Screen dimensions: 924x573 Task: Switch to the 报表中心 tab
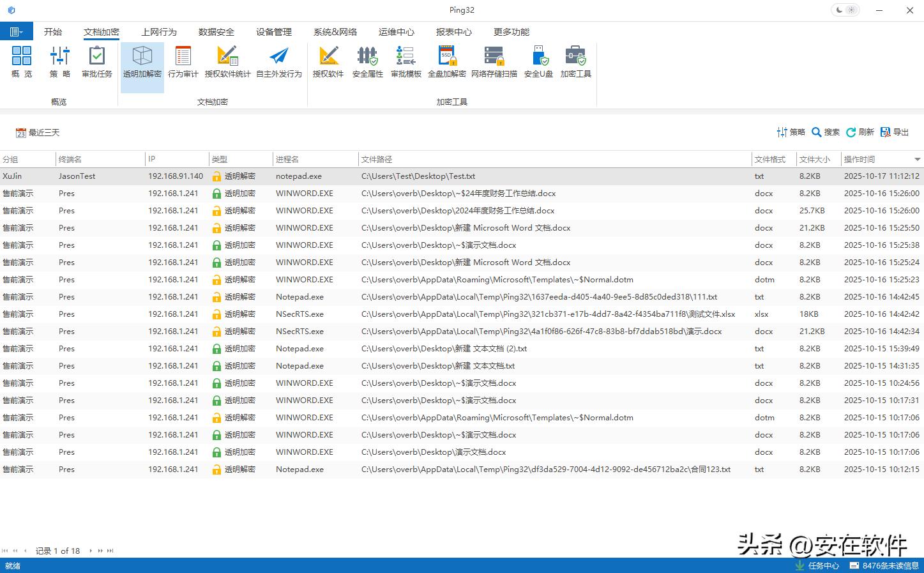[453, 32]
